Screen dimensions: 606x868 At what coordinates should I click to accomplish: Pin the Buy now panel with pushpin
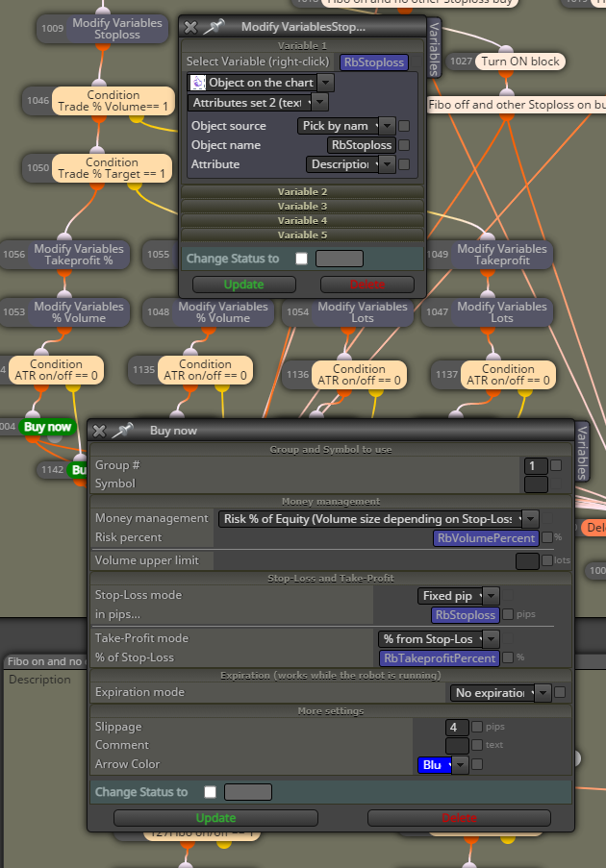coord(123,430)
